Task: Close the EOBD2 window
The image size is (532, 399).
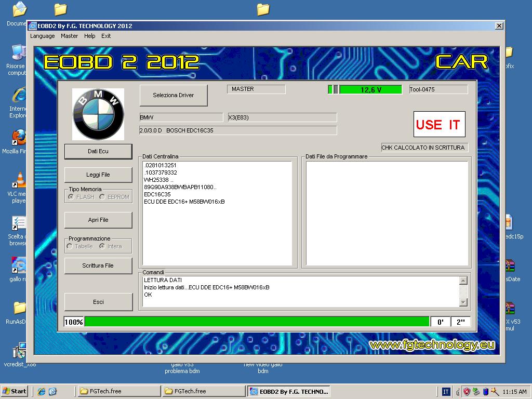Action: [499, 26]
